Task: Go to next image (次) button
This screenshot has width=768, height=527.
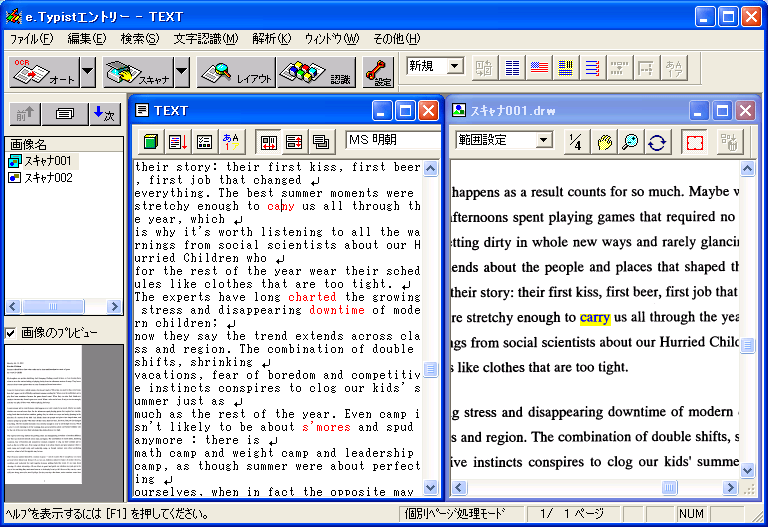Action: 104,114
